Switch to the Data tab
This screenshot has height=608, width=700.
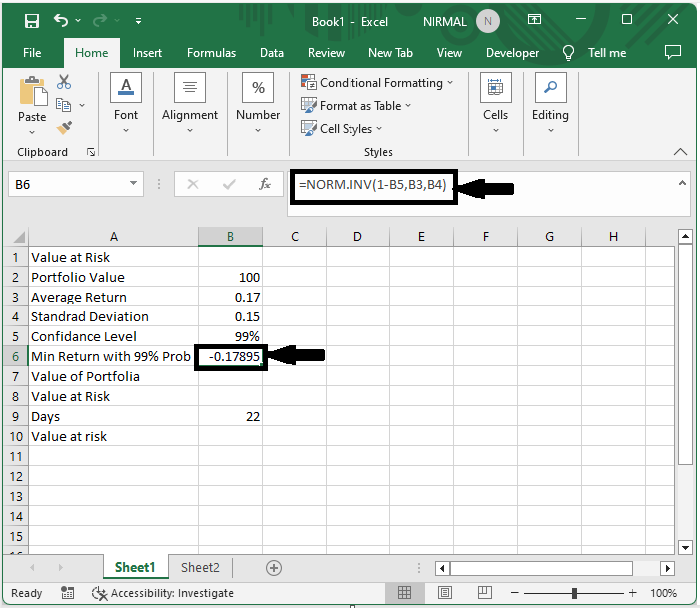(272, 53)
